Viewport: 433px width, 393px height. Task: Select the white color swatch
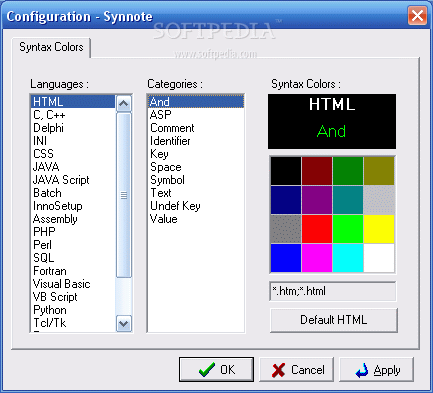pos(379,258)
